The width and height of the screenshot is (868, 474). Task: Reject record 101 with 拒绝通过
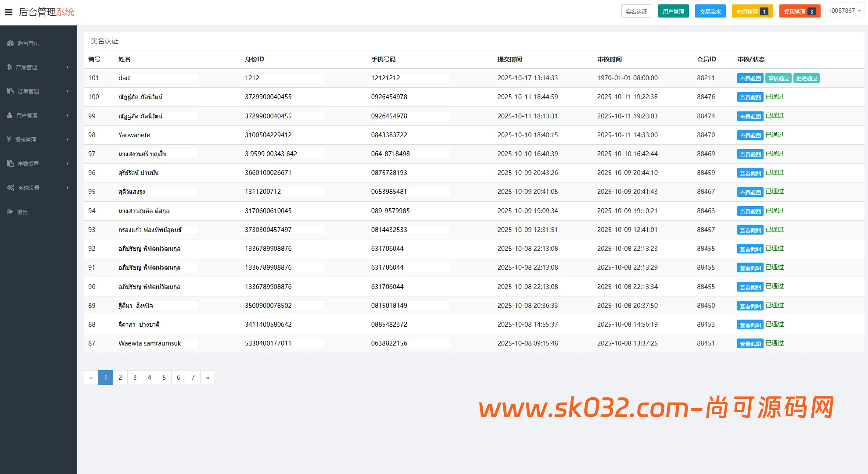pos(807,78)
